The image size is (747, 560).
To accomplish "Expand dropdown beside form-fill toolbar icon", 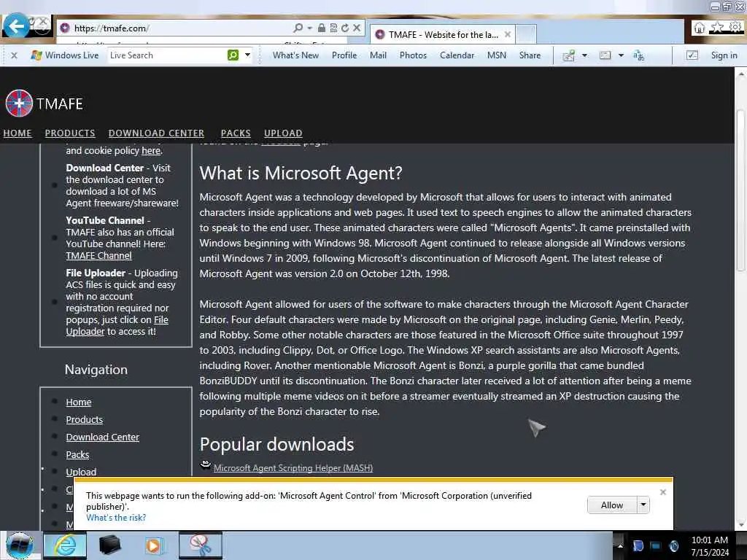I will click(621, 55).
